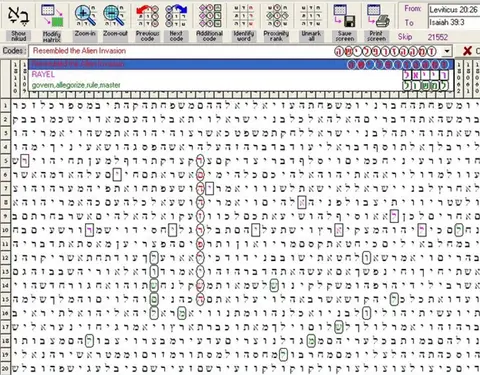
Task: Open the Additional code tool
Action: 210,16
